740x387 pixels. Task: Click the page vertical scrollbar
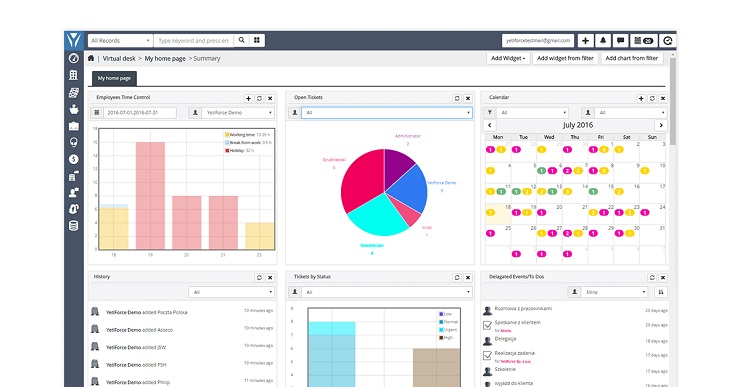(673, 101)
